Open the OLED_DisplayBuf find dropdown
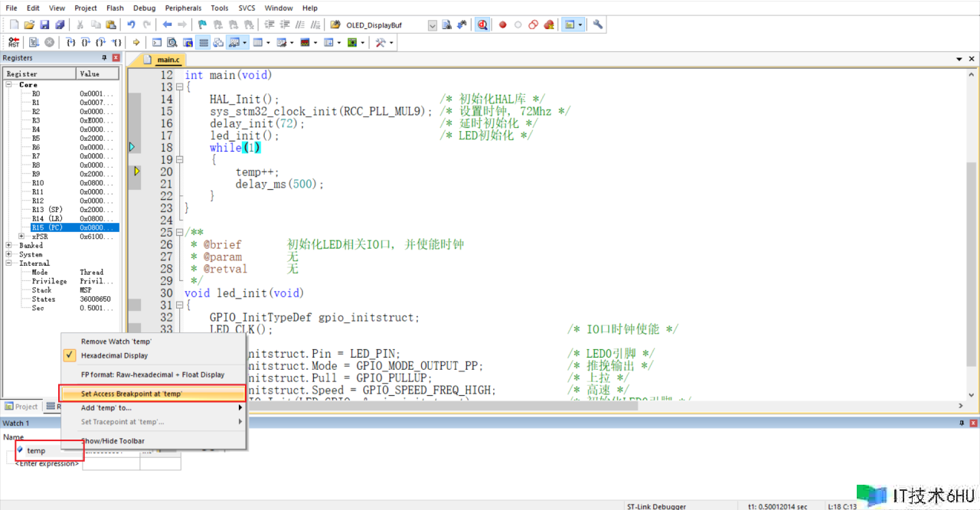Image resolution: width=980 pixels, height=510 pixels. (x=433, y=25)
